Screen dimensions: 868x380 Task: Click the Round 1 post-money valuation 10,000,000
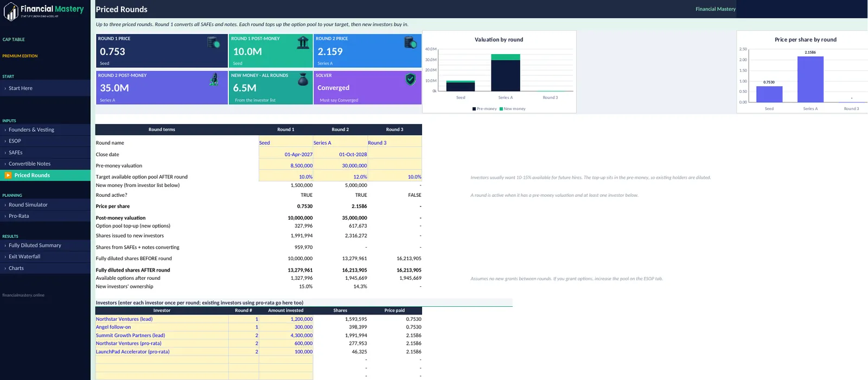[x=300, y=218]
